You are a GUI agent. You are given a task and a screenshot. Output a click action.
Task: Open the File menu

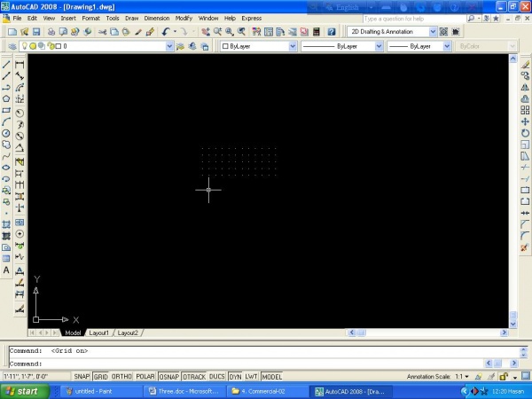click(x=17, y=19)
